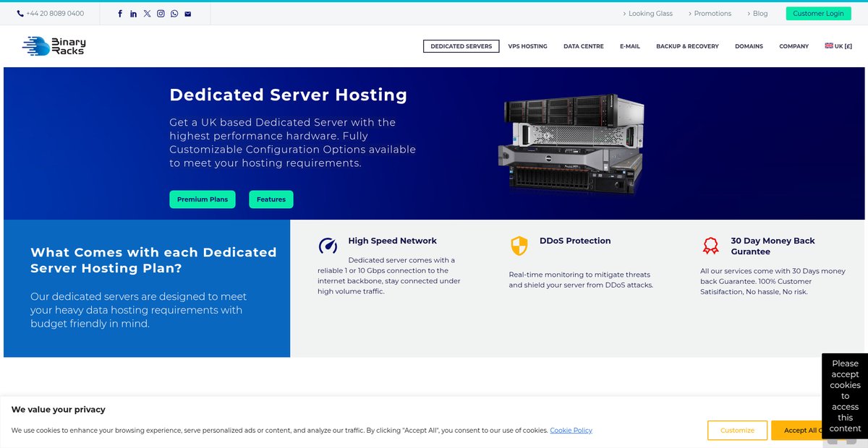
Task: Open the Data Centre menu
Action: pos(584,46)
